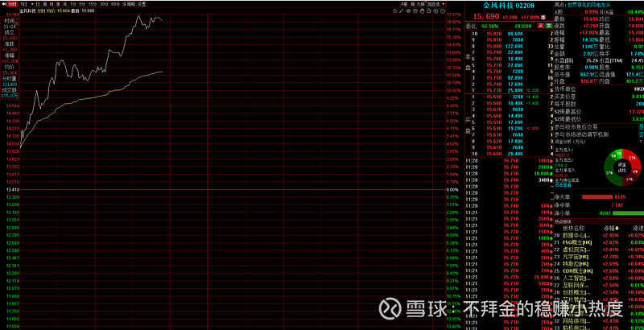
Task: Open the 世界领先的风电龙头 highlight link
Action: (589, 5)
